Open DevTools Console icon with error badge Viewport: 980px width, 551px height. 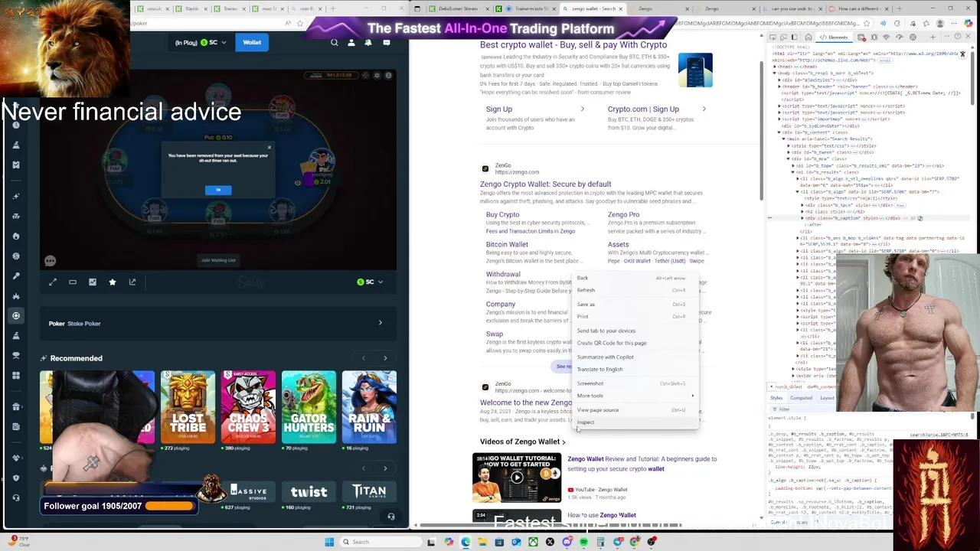click(x=861, y=37)
